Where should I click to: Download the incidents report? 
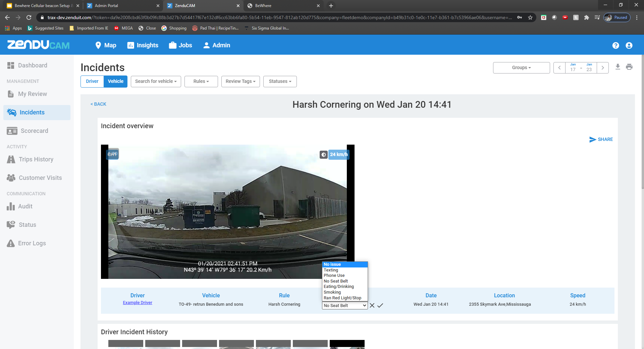[618, 67]
